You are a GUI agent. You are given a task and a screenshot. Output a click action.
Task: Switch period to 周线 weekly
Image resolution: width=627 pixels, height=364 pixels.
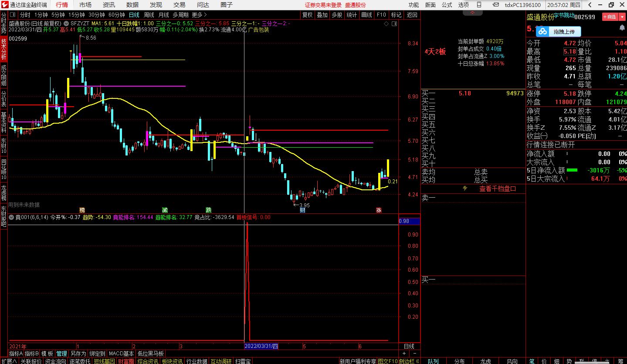coord(149,15)
